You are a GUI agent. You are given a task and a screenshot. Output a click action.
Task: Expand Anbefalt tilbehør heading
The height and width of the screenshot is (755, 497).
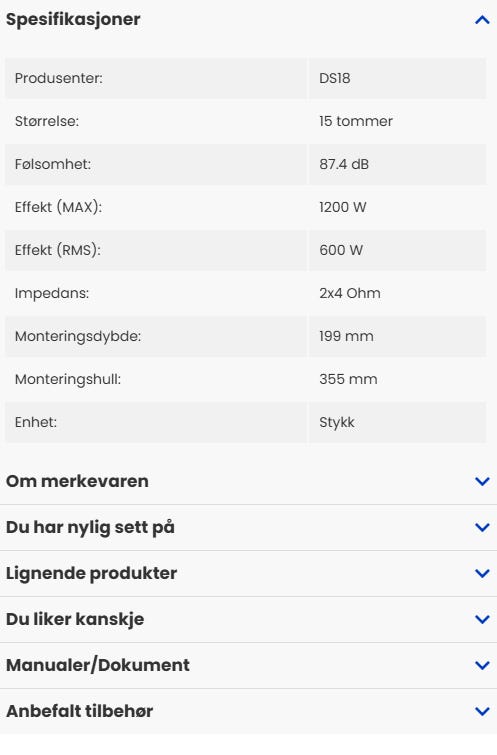point(79,711)
